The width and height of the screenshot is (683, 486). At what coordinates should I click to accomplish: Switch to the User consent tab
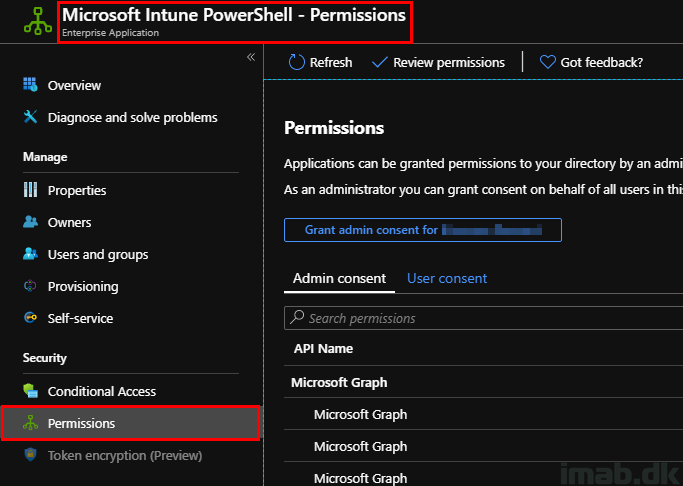[x=447, y=278]
